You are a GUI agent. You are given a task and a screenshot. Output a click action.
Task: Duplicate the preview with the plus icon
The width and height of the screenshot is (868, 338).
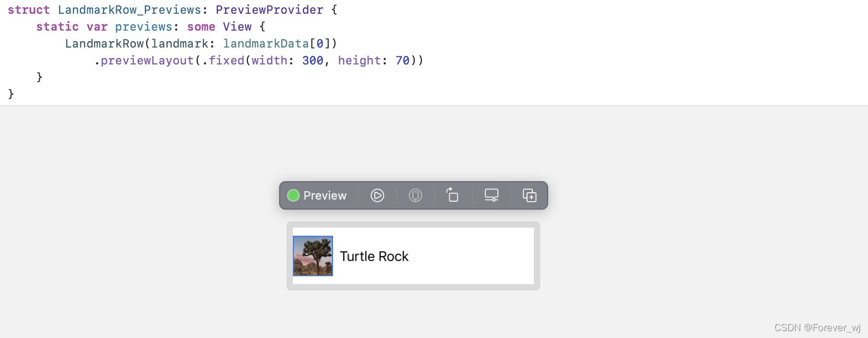tap(530, 195)
